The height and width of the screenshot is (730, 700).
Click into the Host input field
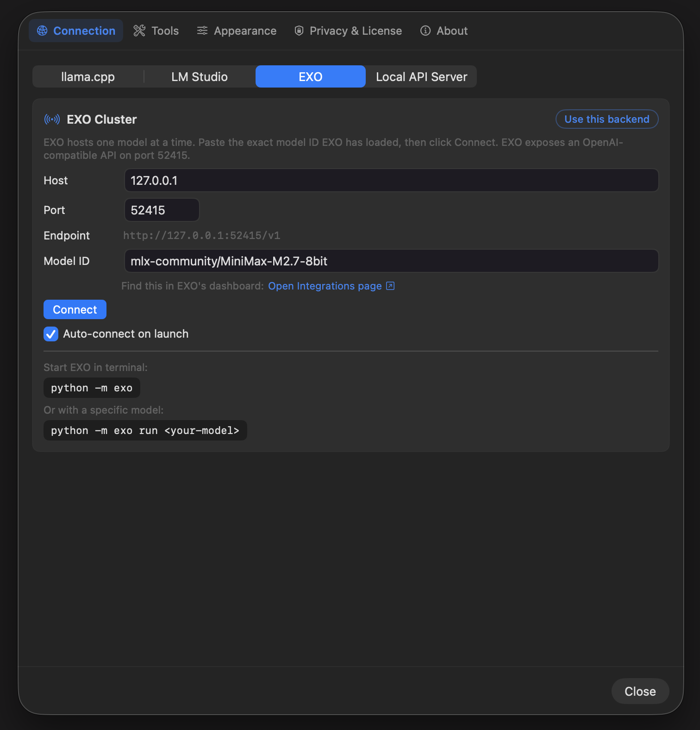391,180
